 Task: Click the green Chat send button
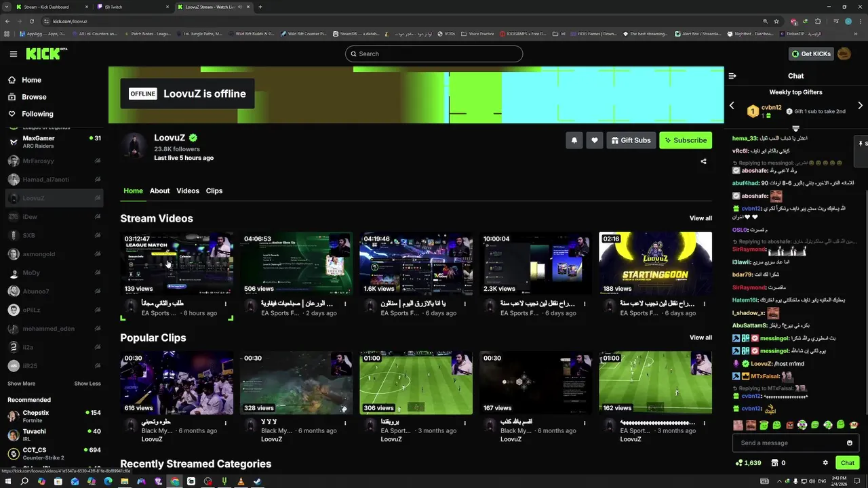tap(848, 463)
